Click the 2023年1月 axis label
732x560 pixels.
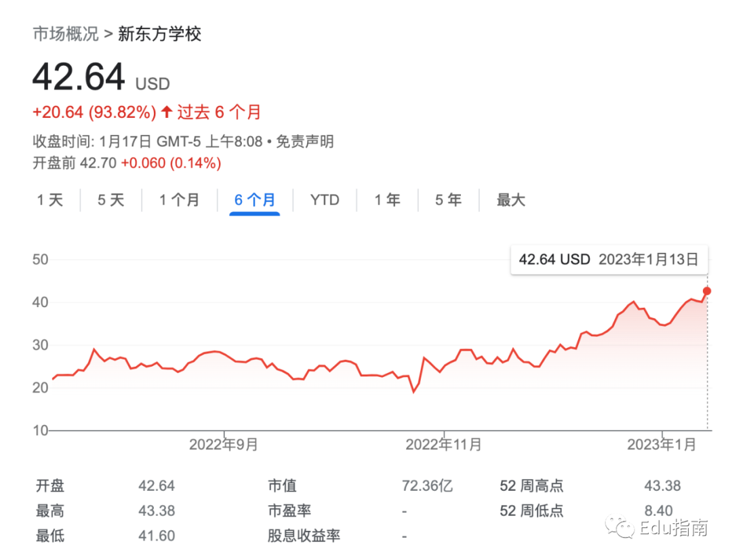coord(662,444)
